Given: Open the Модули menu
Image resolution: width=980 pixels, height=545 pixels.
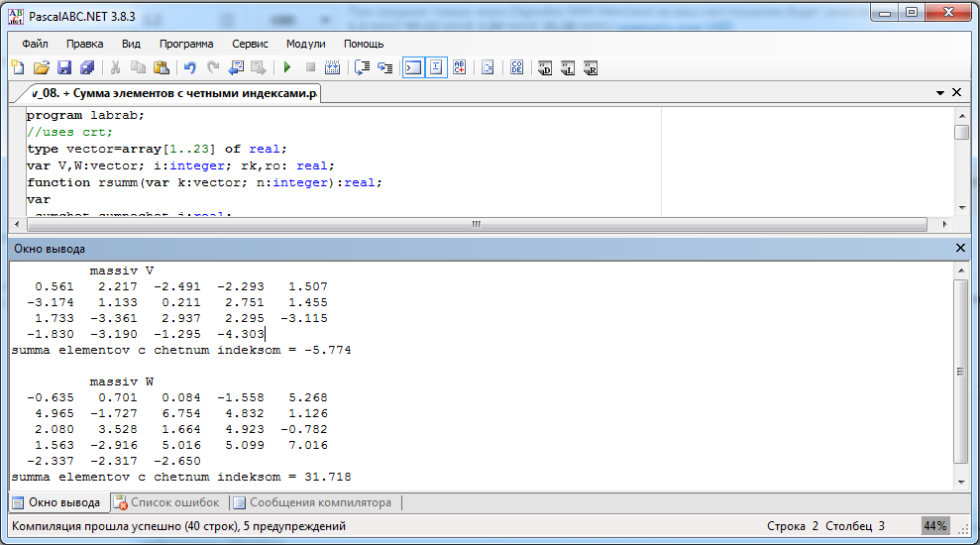Looking at the screenshot, I should coord(305,44).
